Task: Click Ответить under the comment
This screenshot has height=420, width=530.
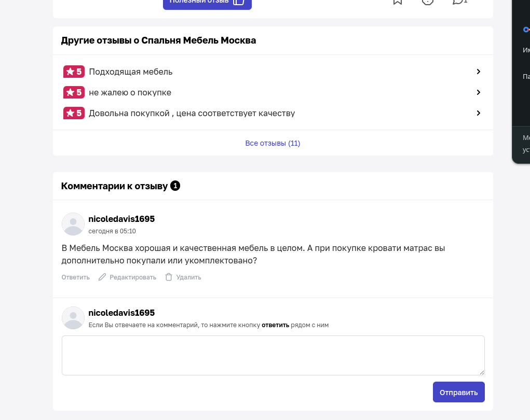Action: click(75, 277)
